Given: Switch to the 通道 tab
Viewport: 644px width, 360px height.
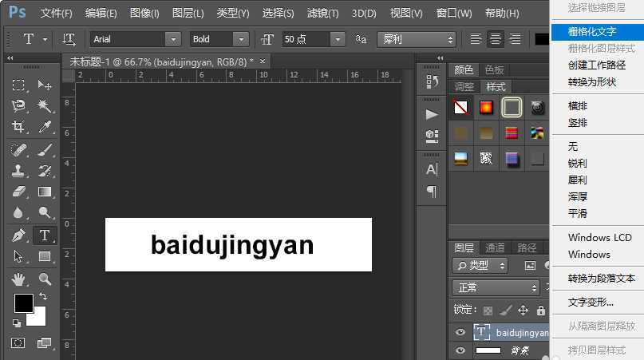Looking at the screenshot, I should pos(496,247).
